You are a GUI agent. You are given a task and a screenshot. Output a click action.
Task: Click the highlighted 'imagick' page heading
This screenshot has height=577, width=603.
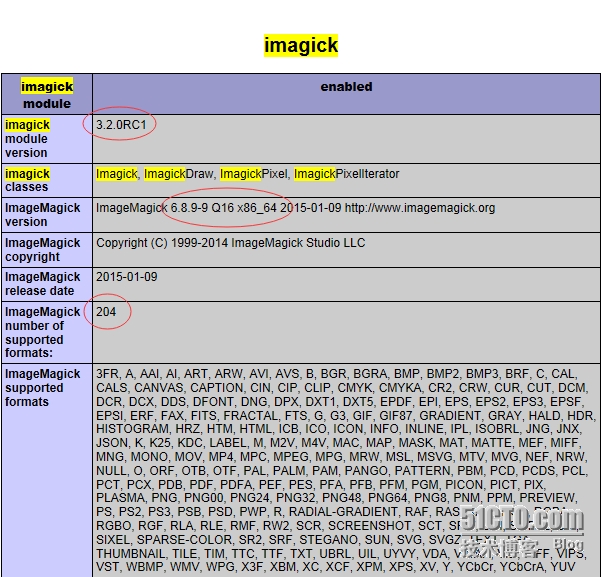click(x=301, y=45)
